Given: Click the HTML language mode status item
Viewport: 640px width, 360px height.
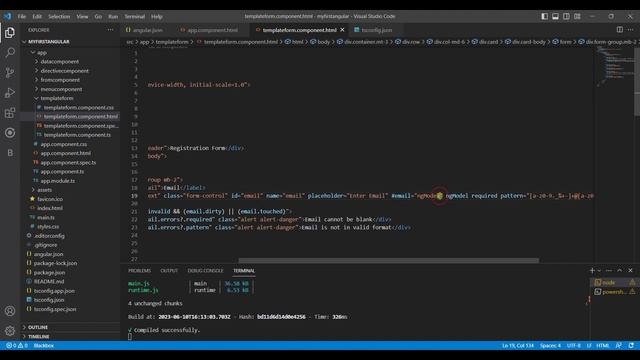Looking at the screenshot, I should [603, 346].
